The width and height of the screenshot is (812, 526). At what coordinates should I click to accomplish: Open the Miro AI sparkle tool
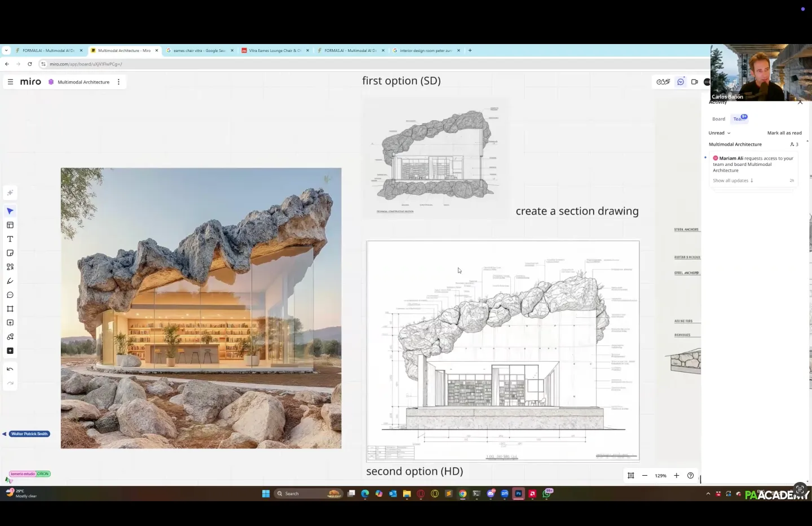[10, 193]
